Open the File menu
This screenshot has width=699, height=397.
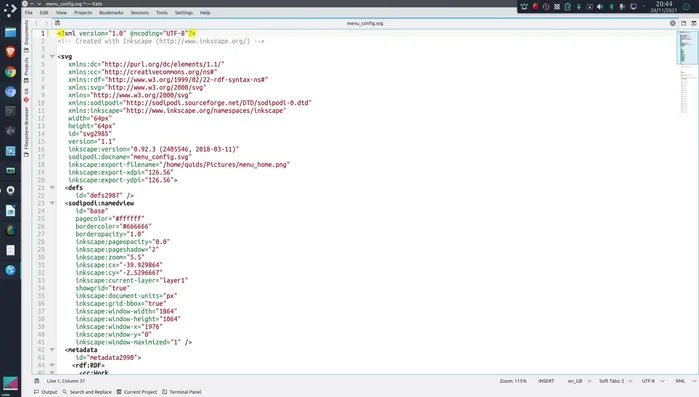pos(29,12)
